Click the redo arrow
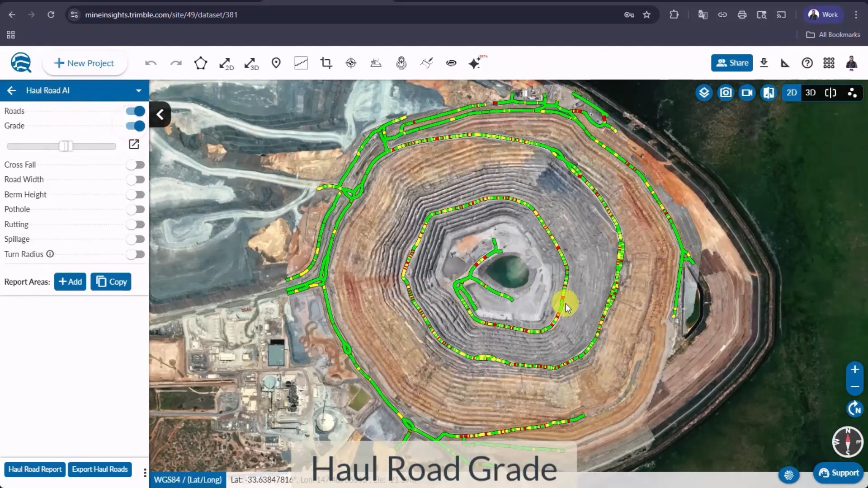Viewport: 868px width, 488px height. (176, 63)
